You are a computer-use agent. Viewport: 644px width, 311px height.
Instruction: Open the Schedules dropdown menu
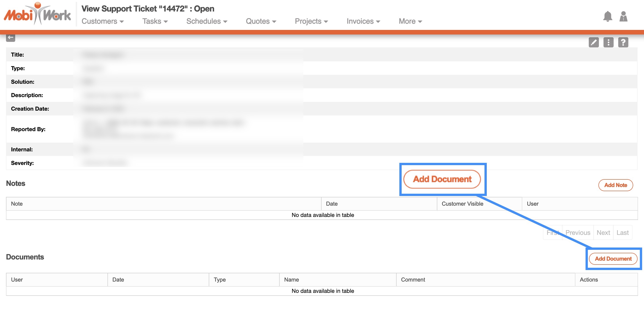pyautogui.click(x=206, y=21)
